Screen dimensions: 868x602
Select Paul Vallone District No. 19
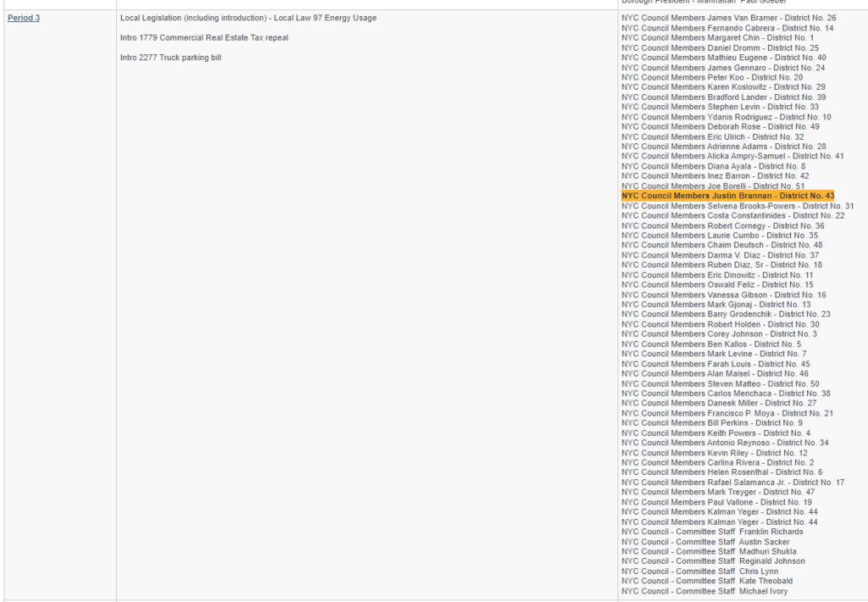pyautogui.click(x=716, y=502)
